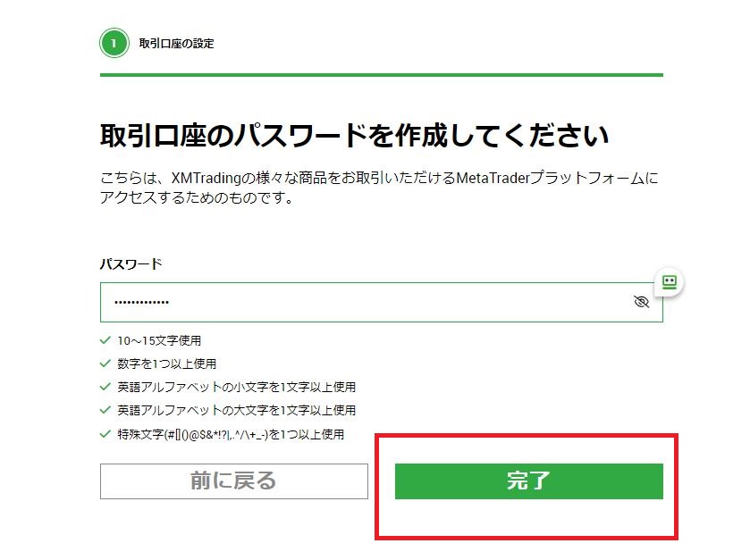Open the password manager icon by the field
The width and height of the screenshot is (750, 560).
pos(670,282)
